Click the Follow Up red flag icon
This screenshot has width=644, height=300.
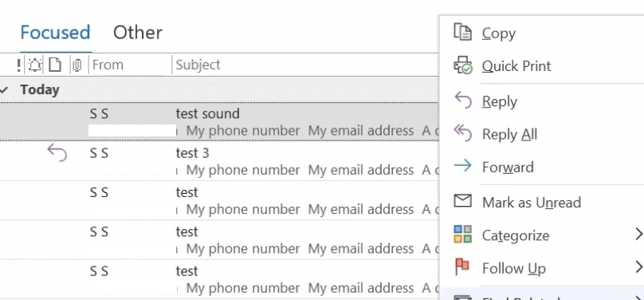click(x=462, y=266)
